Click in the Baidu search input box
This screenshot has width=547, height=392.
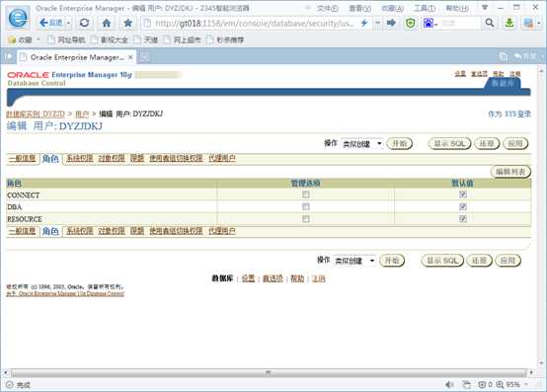(x=460, y=23)
